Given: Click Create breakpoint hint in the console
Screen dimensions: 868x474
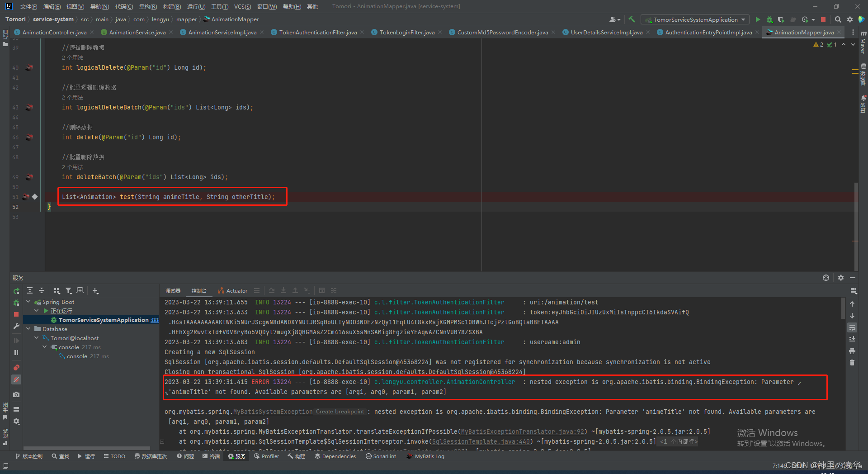Looking at the screenshot, I should 340,412.
